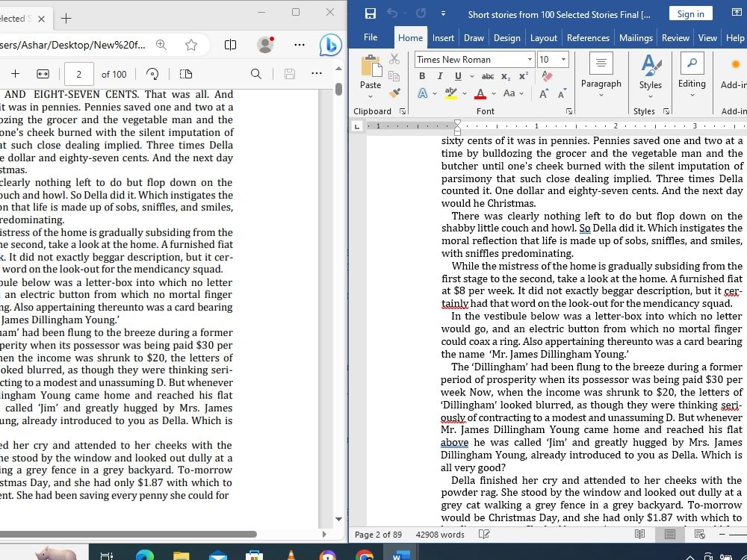This screenshot has width=747, height=560.
Task: Toggle Strikethrough formatting
Action: click(487, 76)
